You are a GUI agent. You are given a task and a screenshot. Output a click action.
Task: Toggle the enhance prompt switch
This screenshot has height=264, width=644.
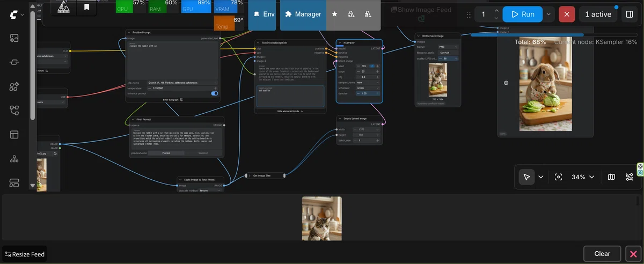(x=215, y=93)
